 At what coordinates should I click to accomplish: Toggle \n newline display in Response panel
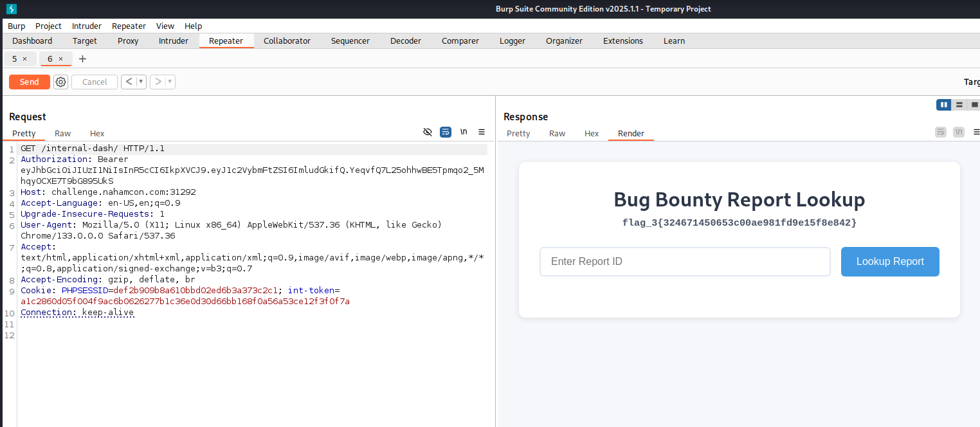click(x=959, y=132)
